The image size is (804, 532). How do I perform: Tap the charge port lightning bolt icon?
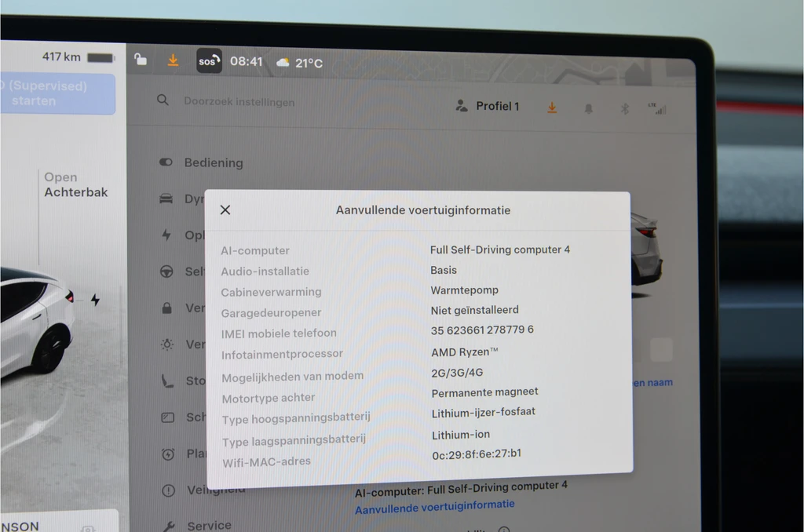[x=95, y=299]
